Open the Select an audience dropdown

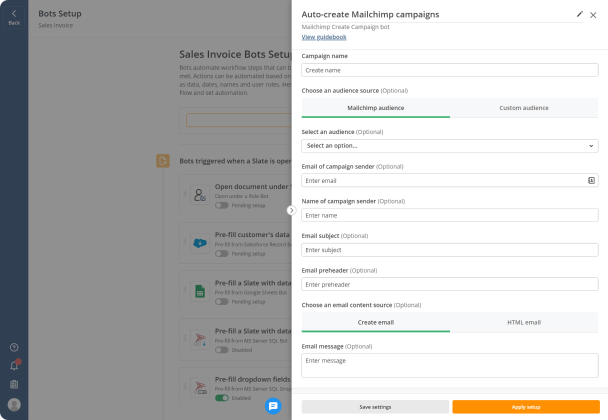(450, 146)
